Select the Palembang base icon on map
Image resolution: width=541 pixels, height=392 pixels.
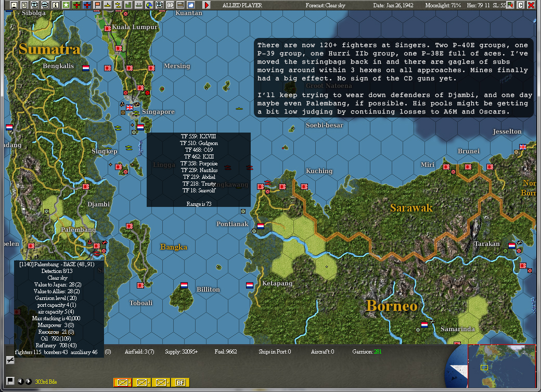pyautogui.click(x=97, y=245)
